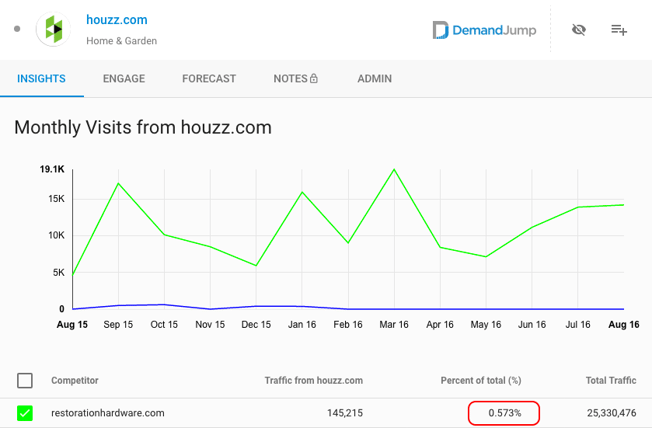Viewport: 652px width, 428px height.
Task: Click the 145,215 traffic value
Action: (345, 413)
